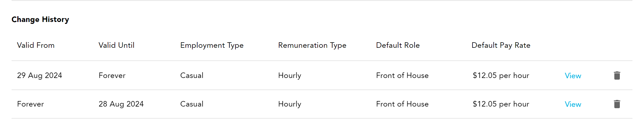Click $12.05 per hour in second row

pos(501,104)
